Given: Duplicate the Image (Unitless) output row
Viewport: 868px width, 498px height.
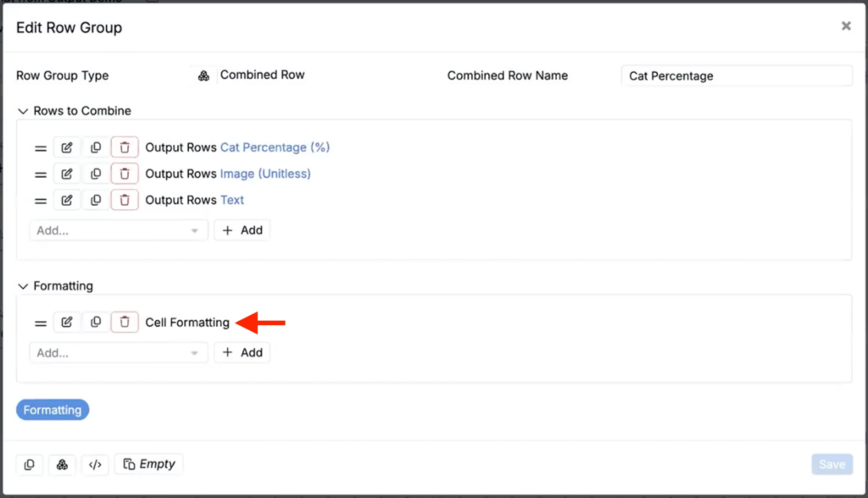Looking at the screenshot, I should click(x=96, y=174).
